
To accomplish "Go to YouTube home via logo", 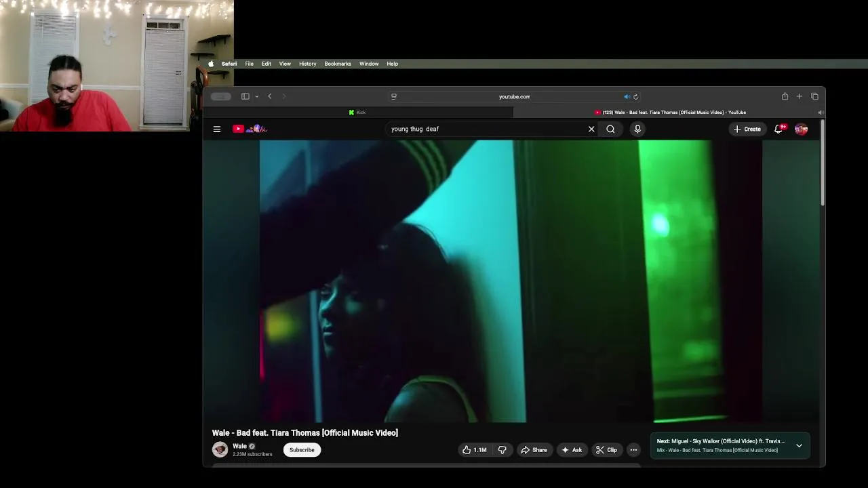I will pos(250,129).
